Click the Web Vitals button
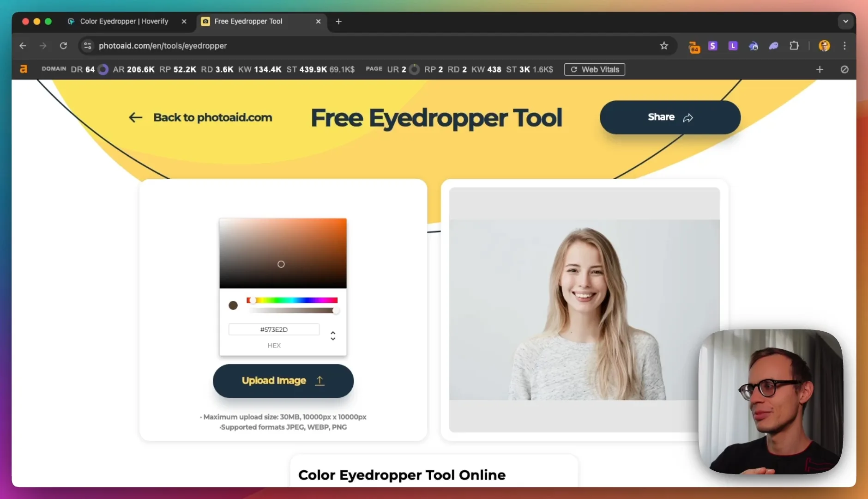 click(x=595, y=69)
